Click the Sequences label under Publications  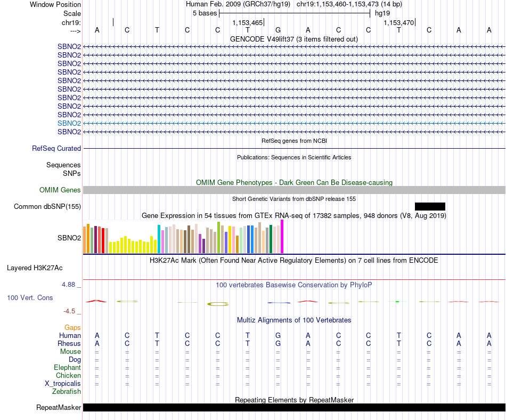[63, 165]
